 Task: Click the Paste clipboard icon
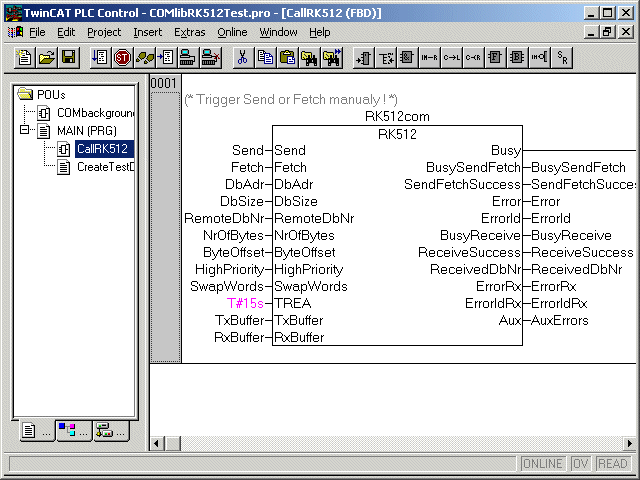pos(287,57)
